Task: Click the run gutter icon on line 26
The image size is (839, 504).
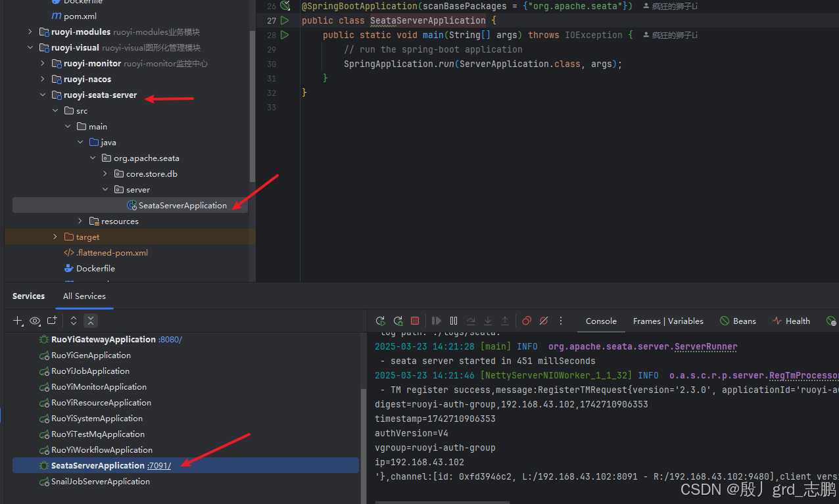Action: pos(285,6)
